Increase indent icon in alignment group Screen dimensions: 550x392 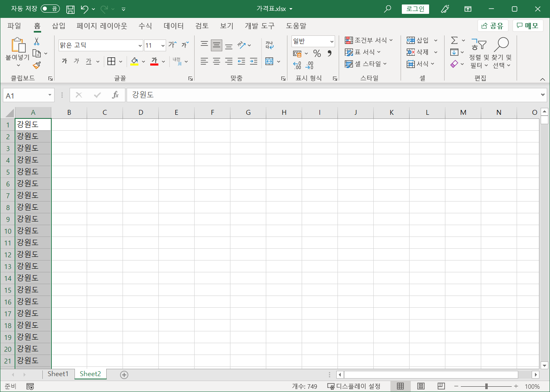(254, 61)
